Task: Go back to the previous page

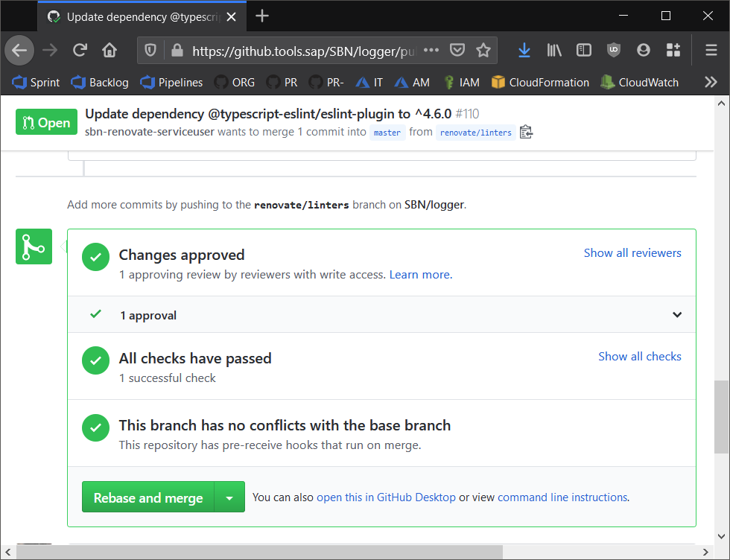Action: tap(19, 50)
